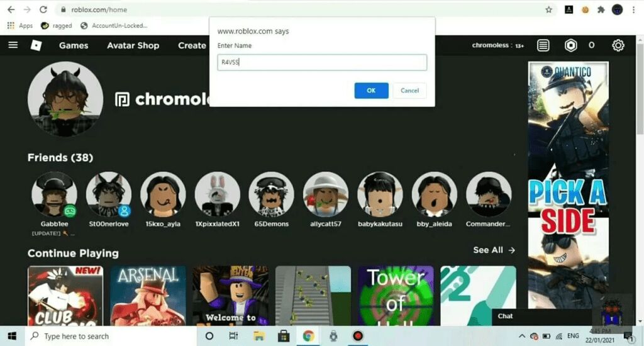644x346 pixels.
Task: Click the battery icon in the tray
Action: pyautogui.click(x=547, y=336)
